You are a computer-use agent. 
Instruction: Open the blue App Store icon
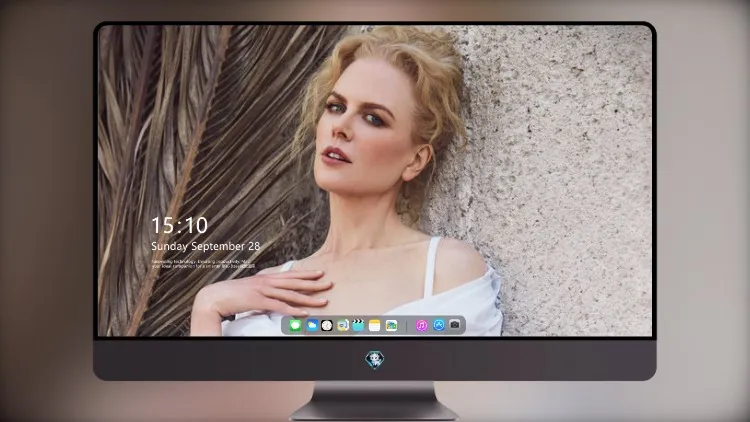click(x=439, y=325)
